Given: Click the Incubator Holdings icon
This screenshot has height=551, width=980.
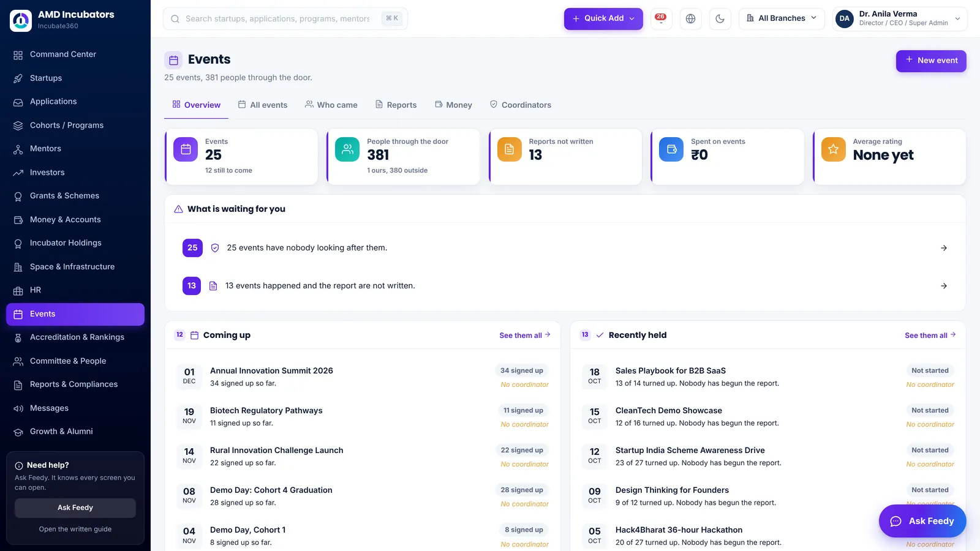Looking at the screenshot, I should [18, 244].
